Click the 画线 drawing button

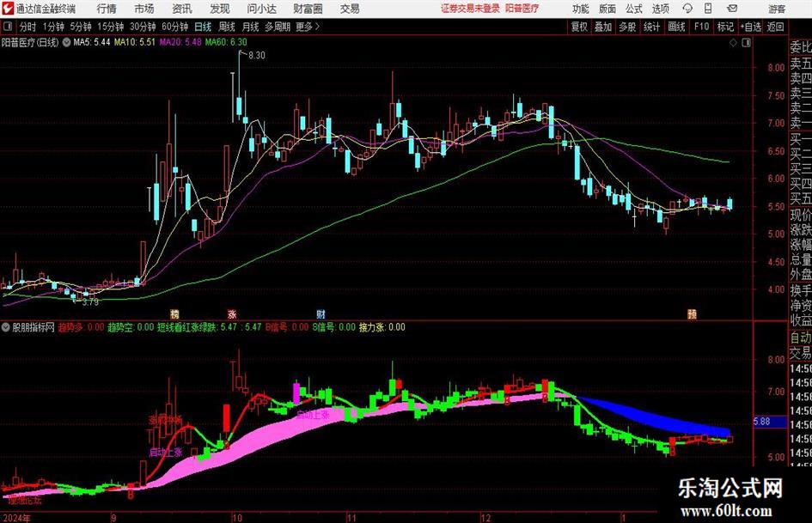(x=676, y=27)
